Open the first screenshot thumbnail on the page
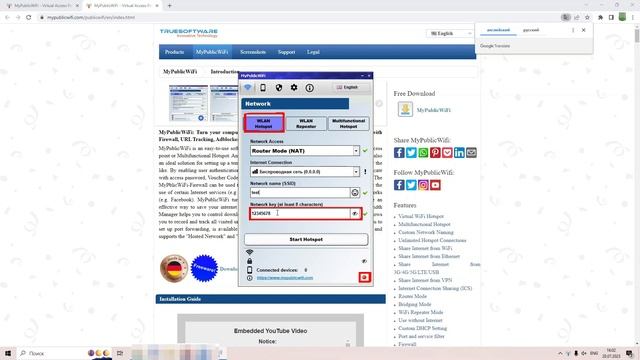Viewport: 640px width, 360px height. [x=188, y=103]
